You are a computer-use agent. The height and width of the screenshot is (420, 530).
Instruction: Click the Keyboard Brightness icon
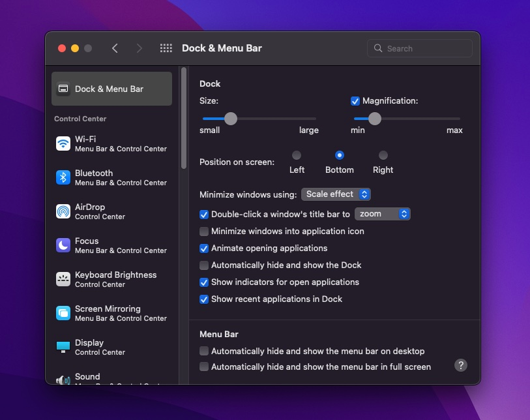(x=63, y=279)
